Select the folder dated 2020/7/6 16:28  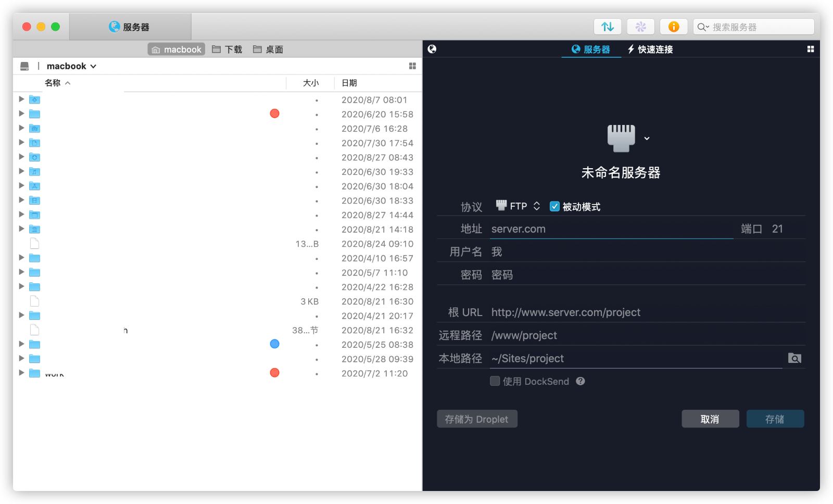(x=35, y=129)
